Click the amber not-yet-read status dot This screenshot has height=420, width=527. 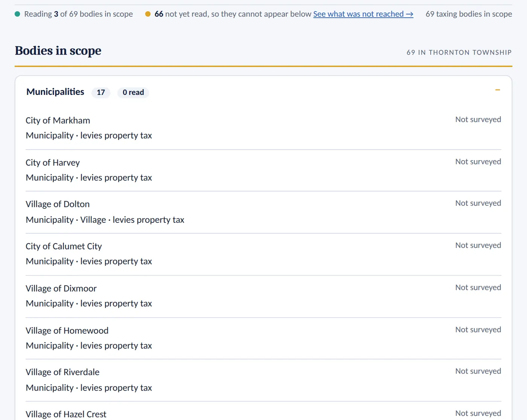tap(148, 14)
